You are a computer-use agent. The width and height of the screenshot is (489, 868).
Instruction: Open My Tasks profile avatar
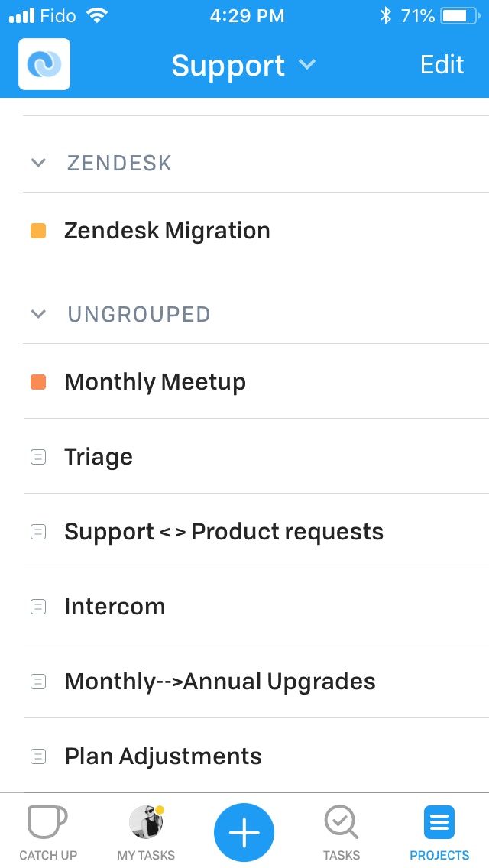pyautogui.click(x=146, y=821)
